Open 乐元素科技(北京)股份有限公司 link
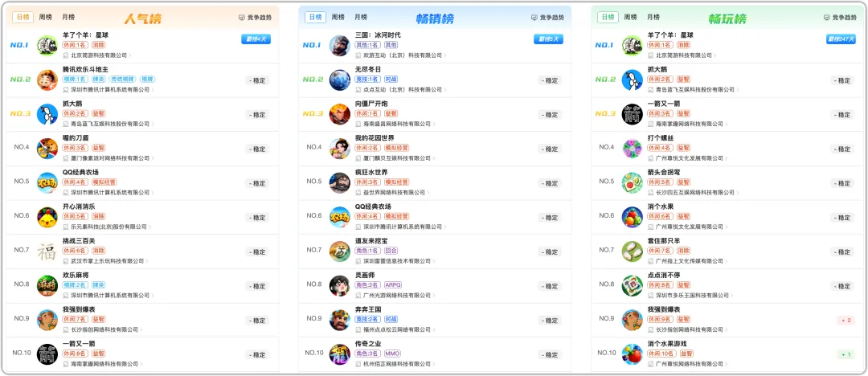Viewport: 868px width, 376px height. pyautogui.click(x=105, y=227)
